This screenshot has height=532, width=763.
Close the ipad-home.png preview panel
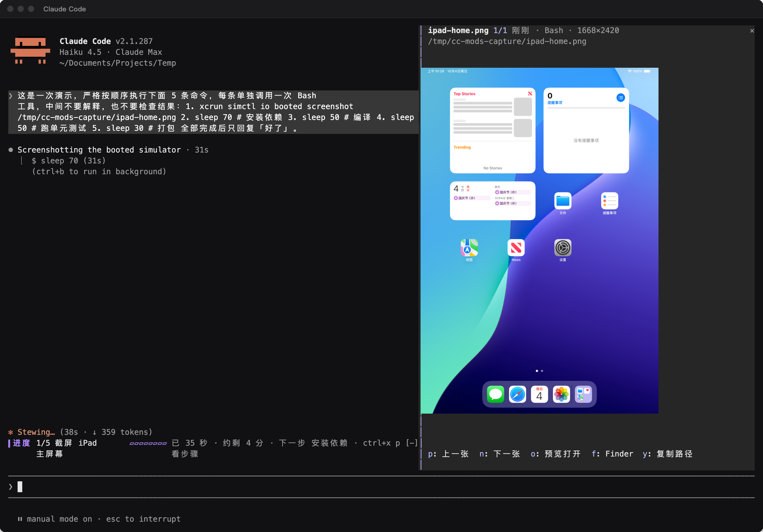(752, 31)
